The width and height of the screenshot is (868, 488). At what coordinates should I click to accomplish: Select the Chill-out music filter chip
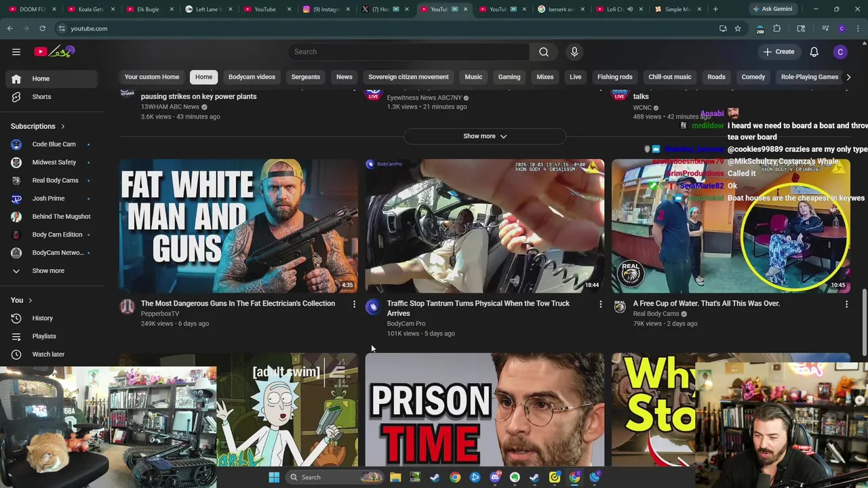pyautogui.click(x=670, y=77)
